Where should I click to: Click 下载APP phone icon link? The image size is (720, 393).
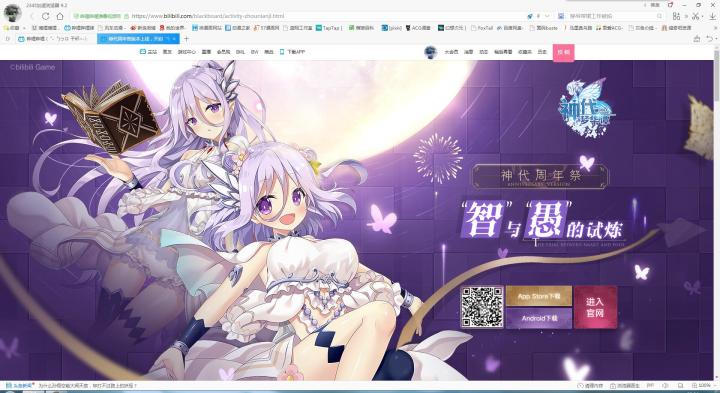point(292,52)
